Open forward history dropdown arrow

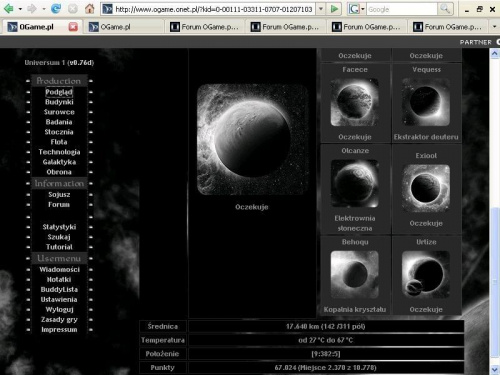point(44,9)
